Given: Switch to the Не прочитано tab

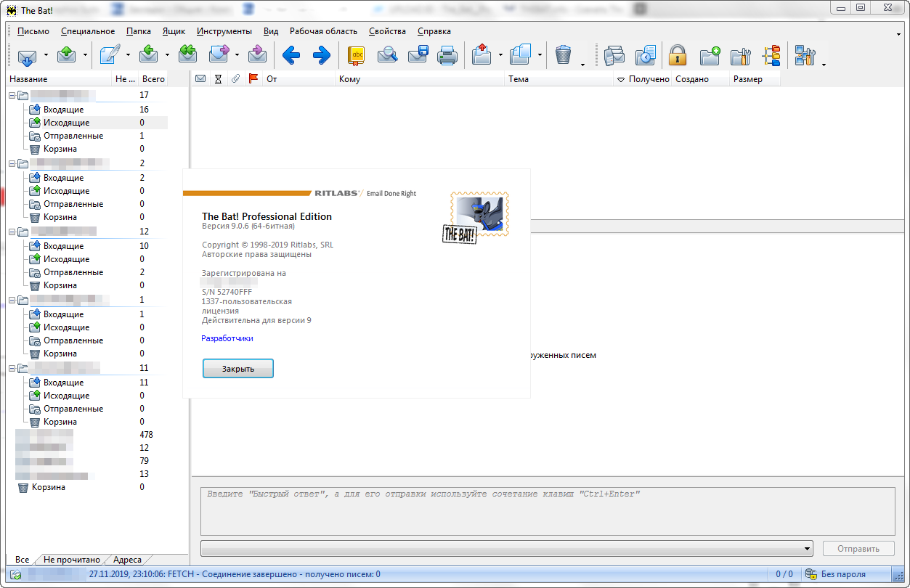Looking at the screenshot, I should (x=71, y=560).
